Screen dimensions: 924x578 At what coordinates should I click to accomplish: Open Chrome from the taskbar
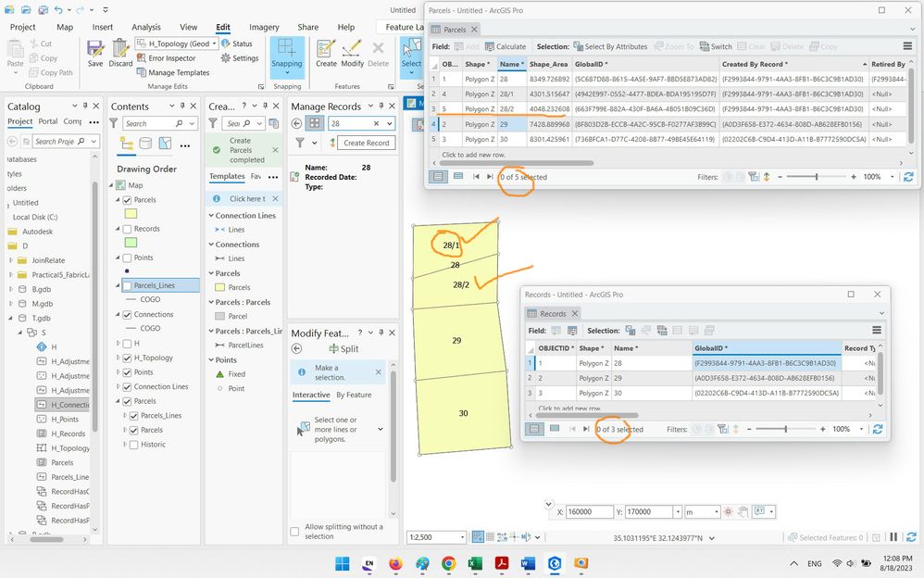tap(448, 564)
